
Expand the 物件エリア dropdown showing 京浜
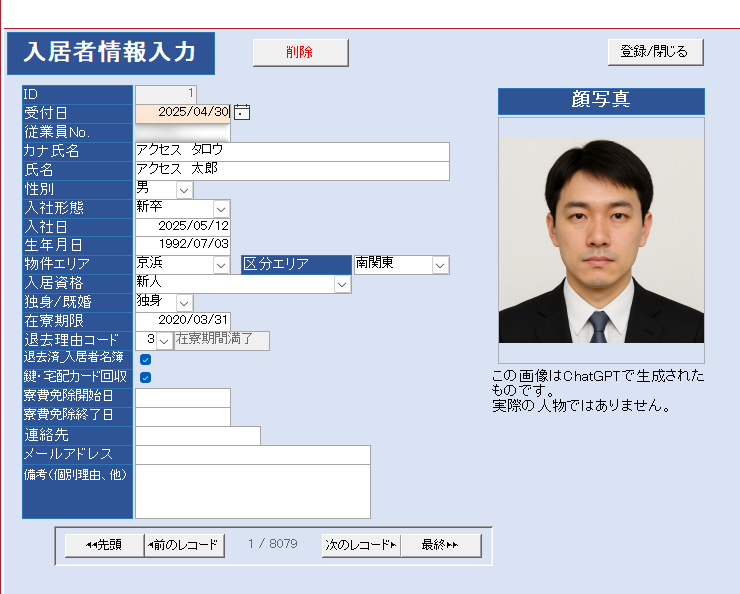pyautogui.click(x=221, y=265)
